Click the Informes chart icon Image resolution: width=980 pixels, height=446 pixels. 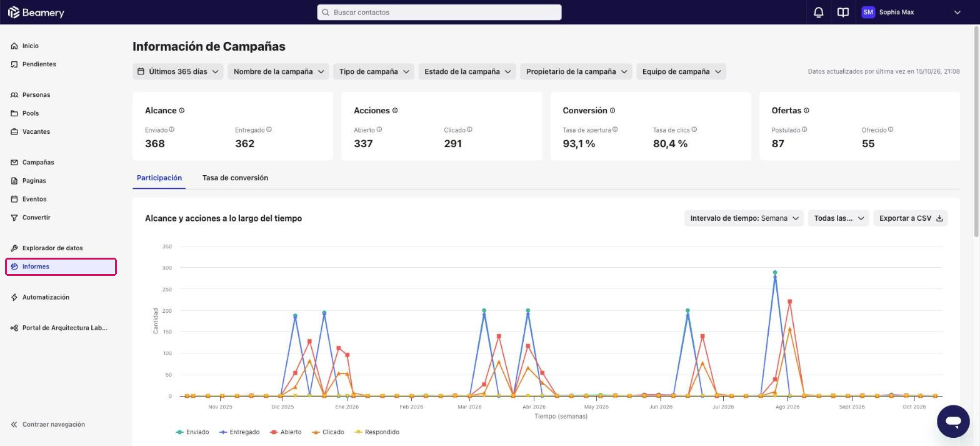[x=14, y=266]
